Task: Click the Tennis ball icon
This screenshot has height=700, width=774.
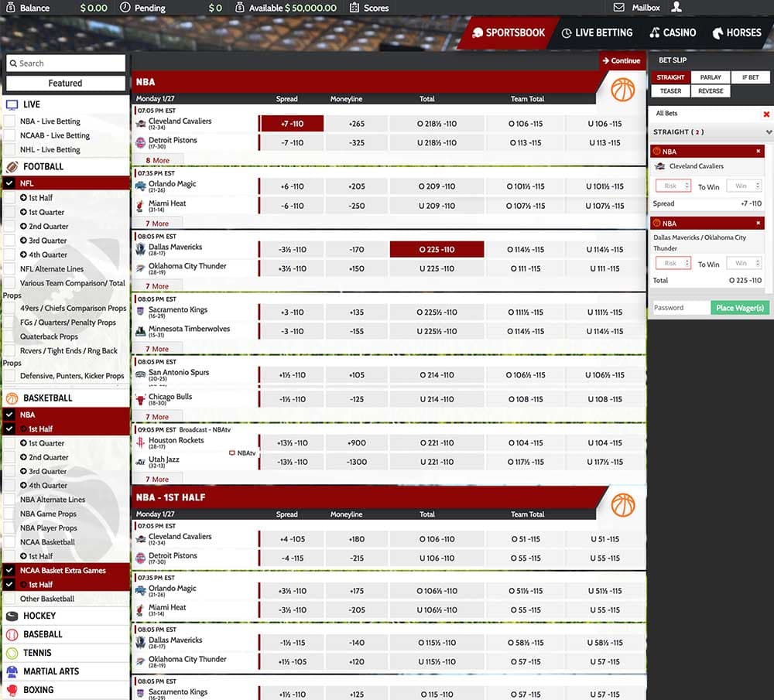Action: click(12, 653)
